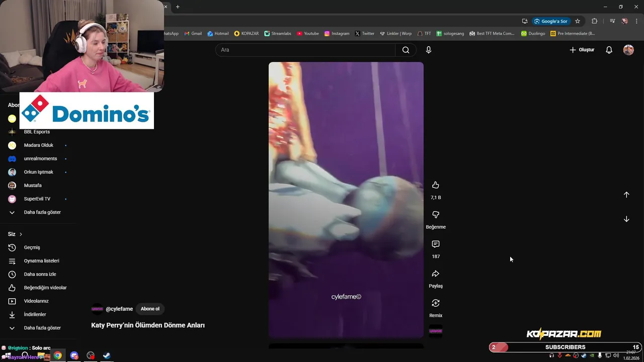The width and height of the screenshot is (644, 362).
Task: Open Madara Olduk channel
Action: [38, 145]
